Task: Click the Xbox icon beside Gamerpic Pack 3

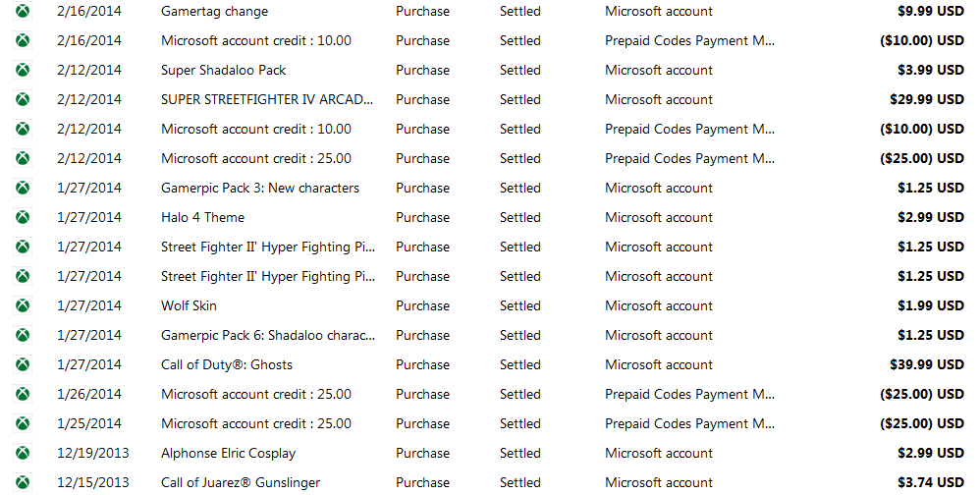Action: [24, 189]
